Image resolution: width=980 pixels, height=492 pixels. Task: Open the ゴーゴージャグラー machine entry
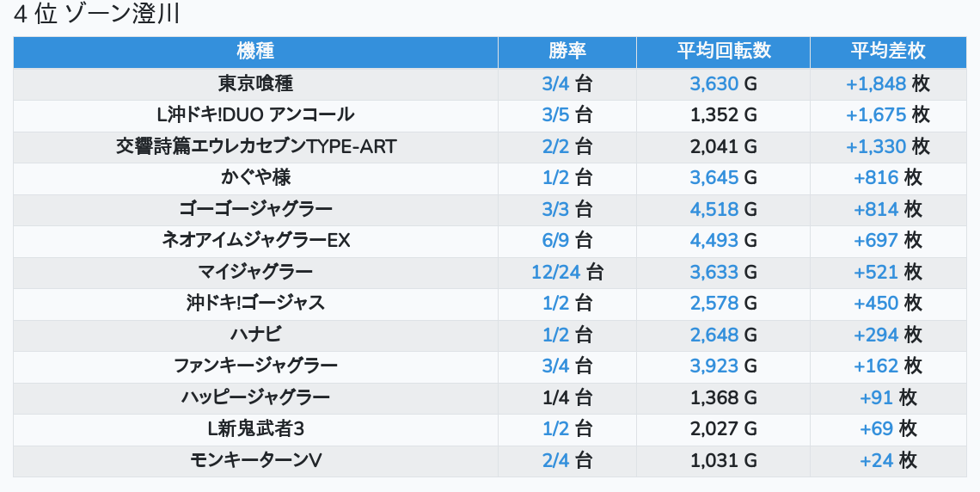click(x=255, y=209)
